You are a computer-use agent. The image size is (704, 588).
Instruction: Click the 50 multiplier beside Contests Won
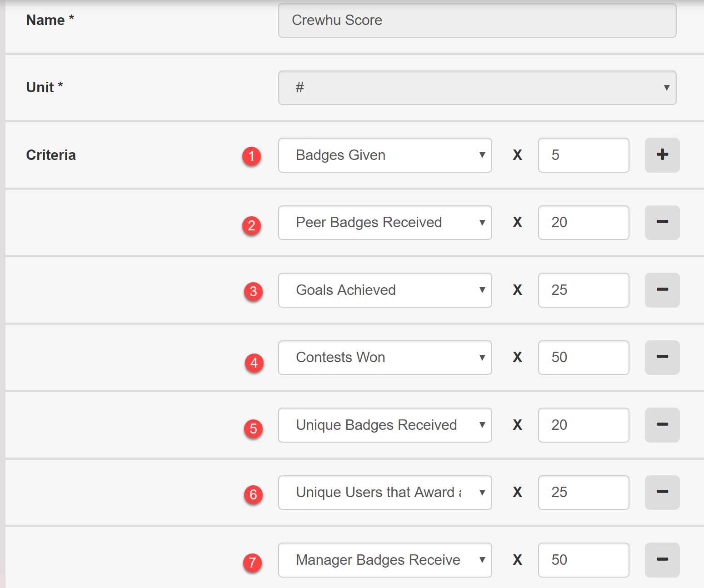click(x=584, y=358)
